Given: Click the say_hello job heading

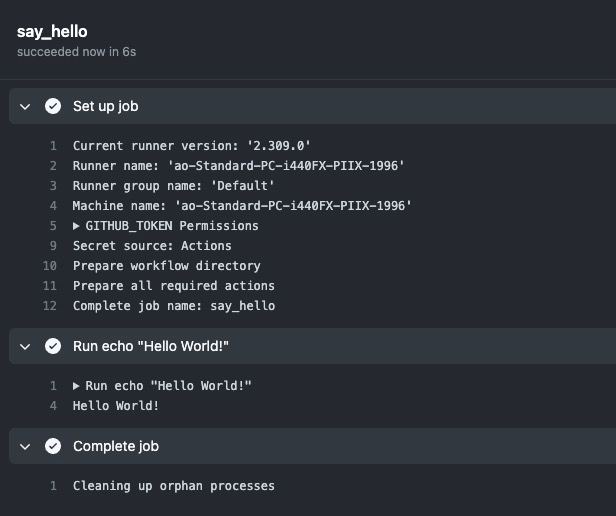Looking at the screenshot, I should (52, 32).
